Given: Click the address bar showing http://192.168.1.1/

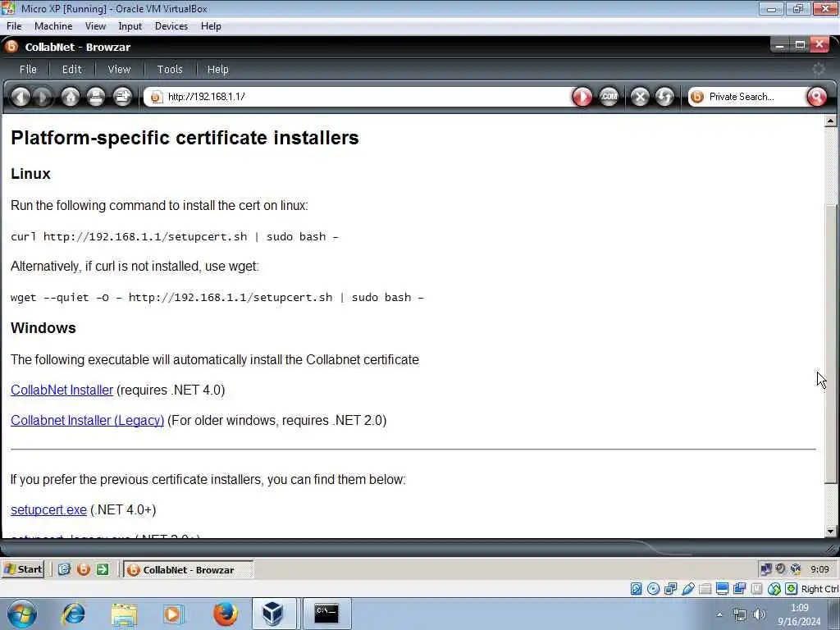Looking at the screenshot, I should click(x=356, y=97).
